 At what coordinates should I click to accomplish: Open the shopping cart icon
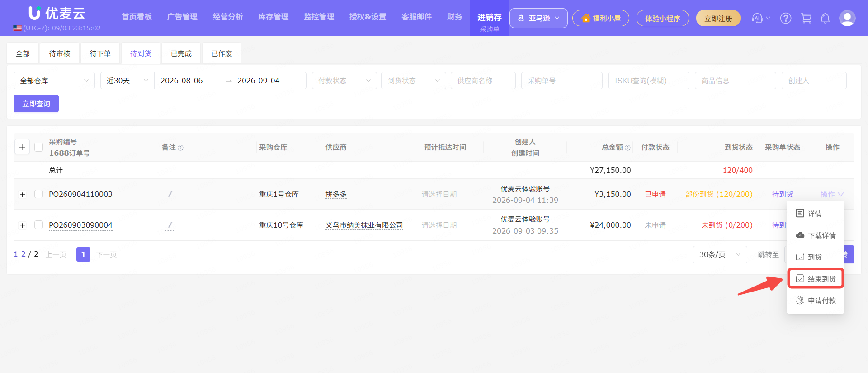point(806,18)
